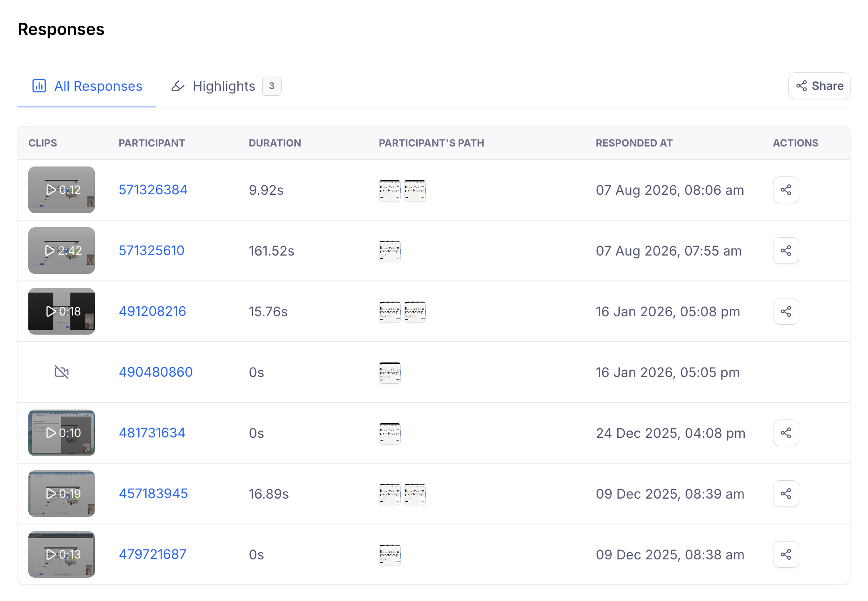868x601 pixels.
Task: Click share icon for participant 481731634
Action: (x=786, y=433)
